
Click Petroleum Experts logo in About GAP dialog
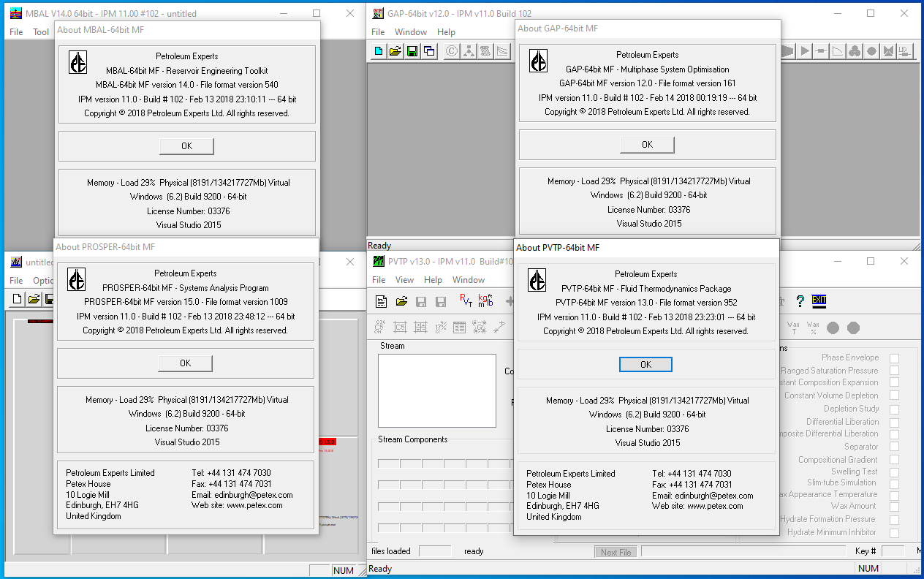point(538,61)
